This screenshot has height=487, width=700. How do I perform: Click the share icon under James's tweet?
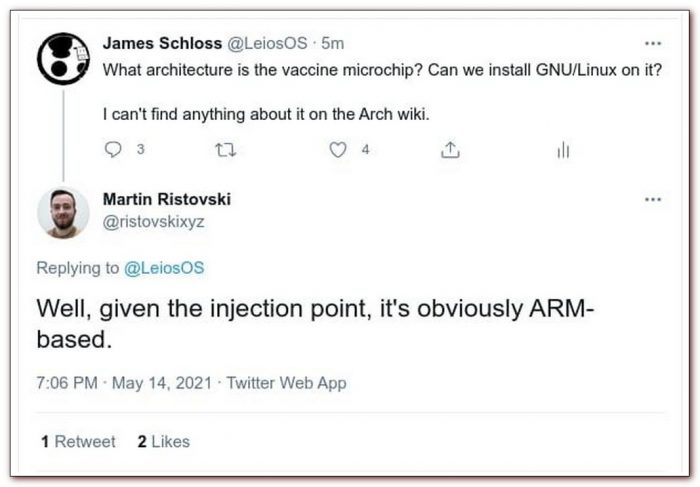click(450, 149)
